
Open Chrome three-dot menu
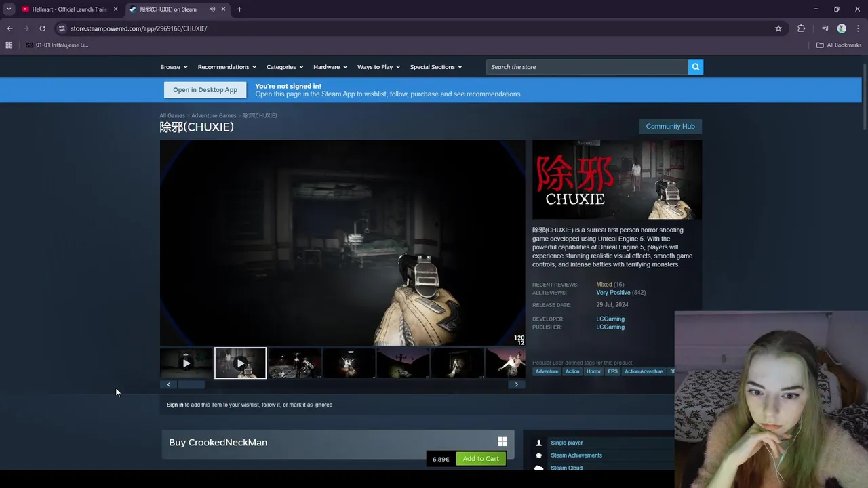[858, 28]
